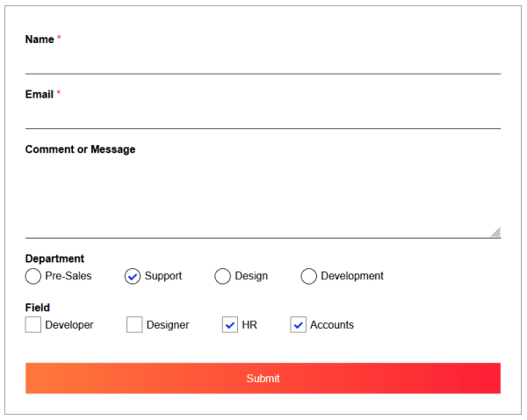527x420 pixels.
Task: Tick the Designer checkbox
Action: coord(134,325)
